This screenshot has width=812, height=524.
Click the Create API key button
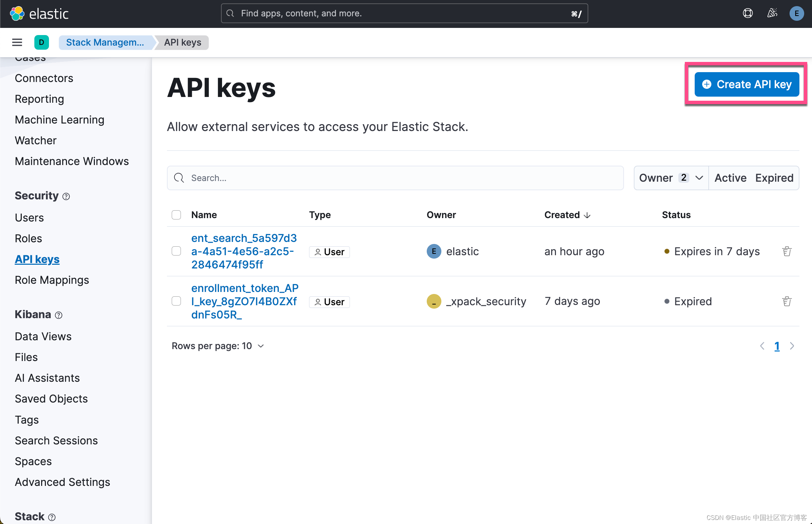746,84
